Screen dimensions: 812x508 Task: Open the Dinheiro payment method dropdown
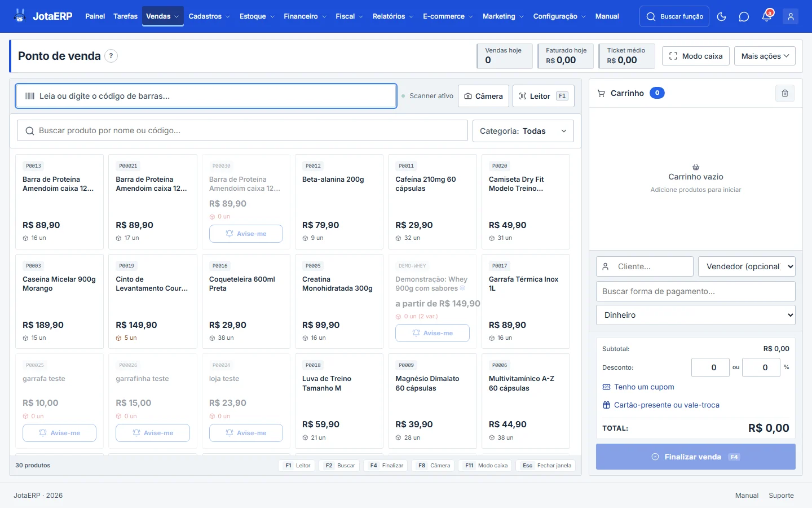[x=696, y=315]
